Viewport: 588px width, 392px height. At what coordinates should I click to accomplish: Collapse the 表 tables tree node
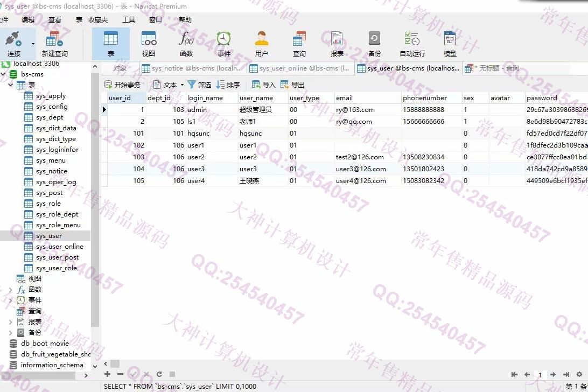click(x=11, y=85)
